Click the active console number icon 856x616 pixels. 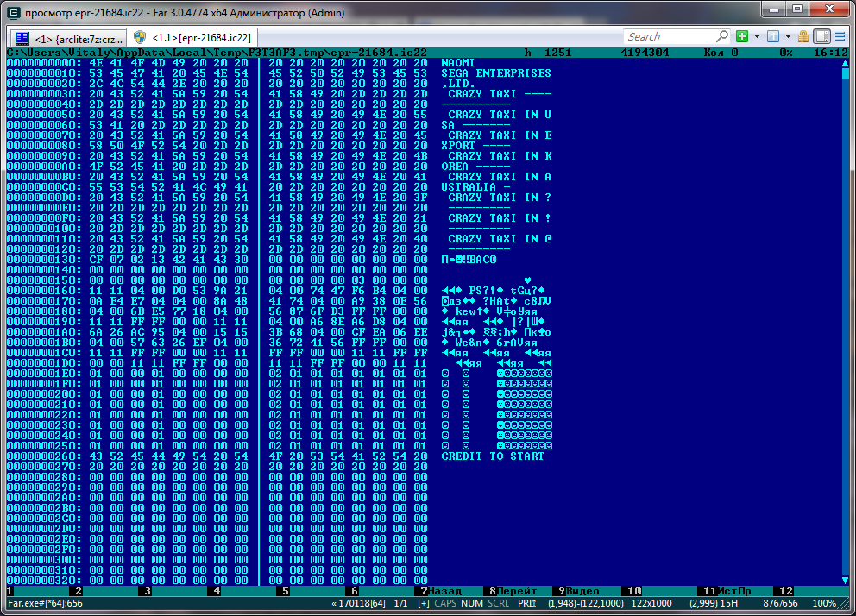click(x=773, y=36)
